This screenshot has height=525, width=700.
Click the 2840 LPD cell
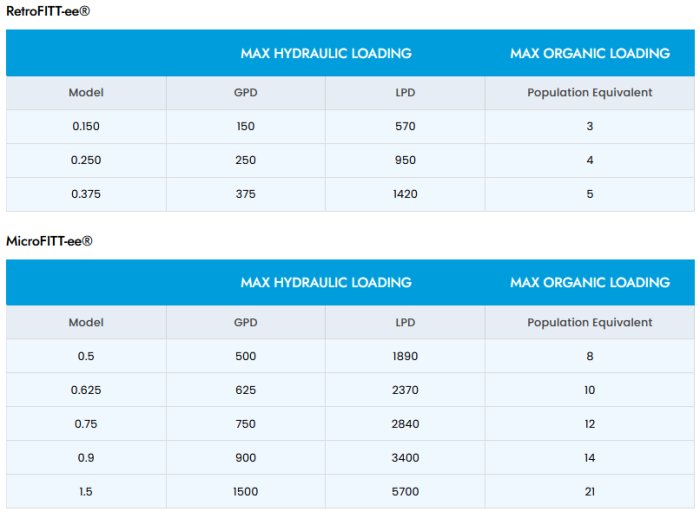tap(405, 424)
